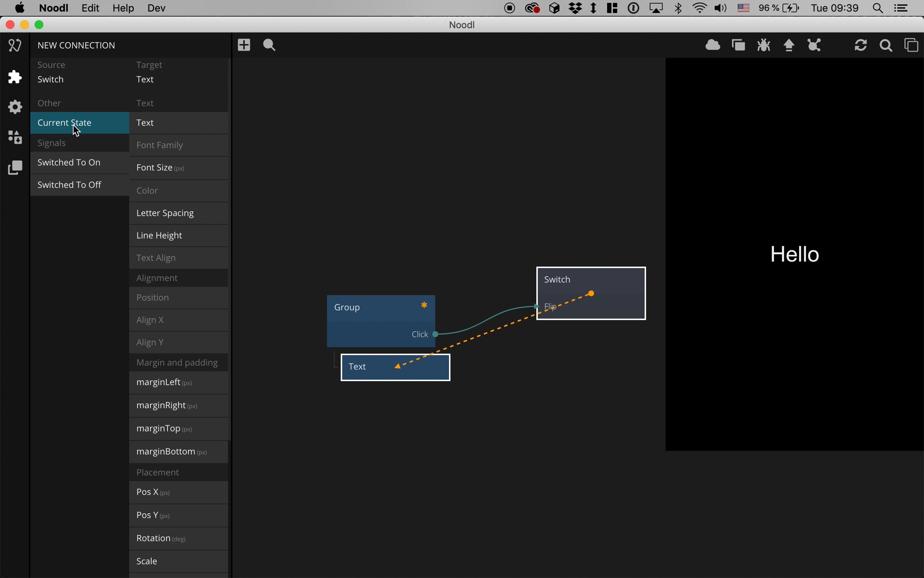The image size is (924, 578).
Task: Open the components library sidebar icon
Action: coord(15,137)
